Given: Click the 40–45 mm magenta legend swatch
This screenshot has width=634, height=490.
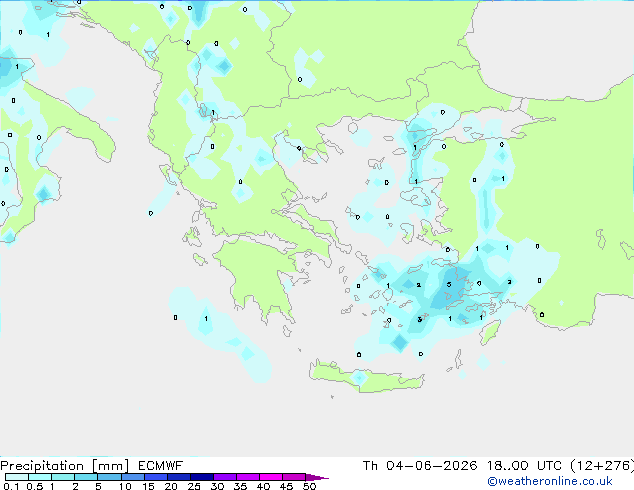Looking at the screenshot, I should [x=271, y=477].
